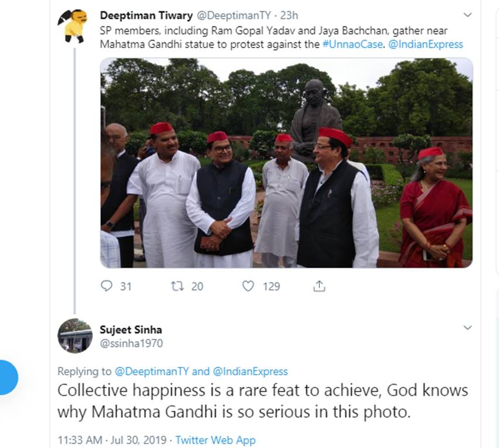The width and height of the screenshot is (499, 448).
Task: Click the reply comment icon
Action: 107,286
